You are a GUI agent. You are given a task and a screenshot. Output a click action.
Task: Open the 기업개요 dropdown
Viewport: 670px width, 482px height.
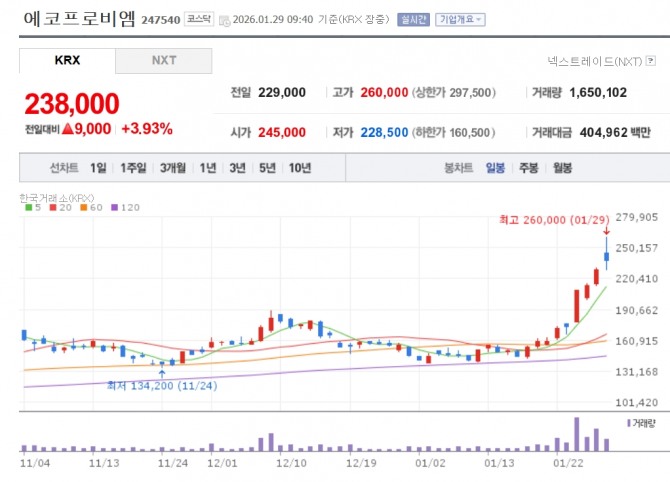460,20
